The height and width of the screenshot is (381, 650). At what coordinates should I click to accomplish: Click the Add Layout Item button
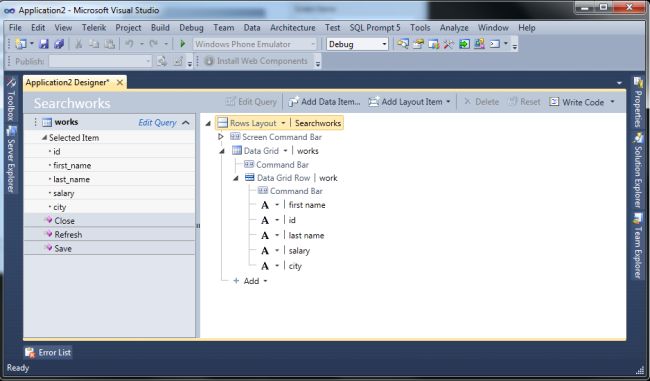405,102
